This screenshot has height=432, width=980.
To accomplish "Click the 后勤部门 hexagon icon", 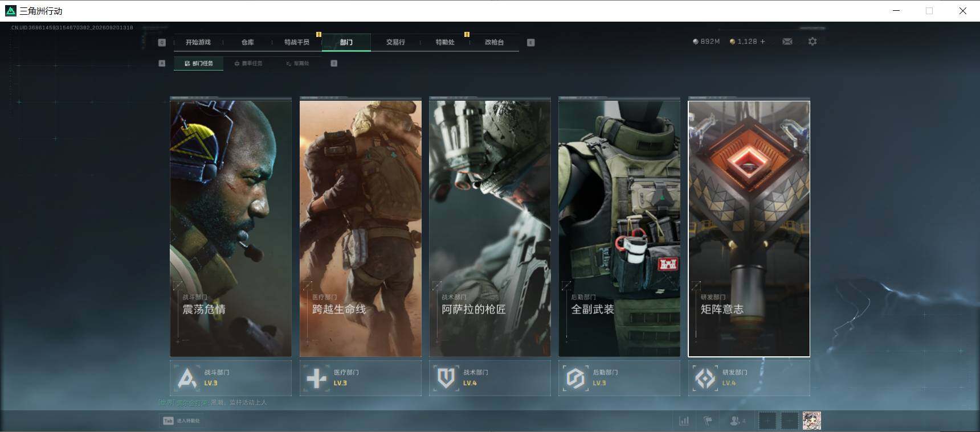I will (x=575, y=378).
